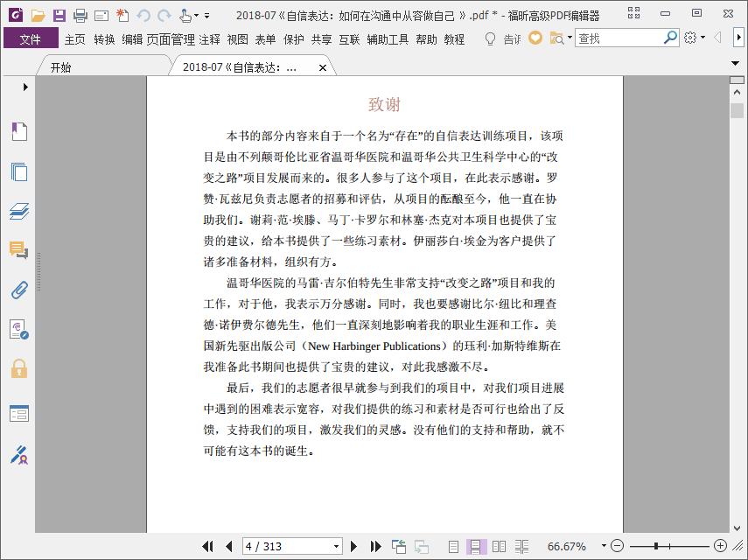Open the 转换 ribbon tab
This screenshot has width=748, height=560.
104,39
